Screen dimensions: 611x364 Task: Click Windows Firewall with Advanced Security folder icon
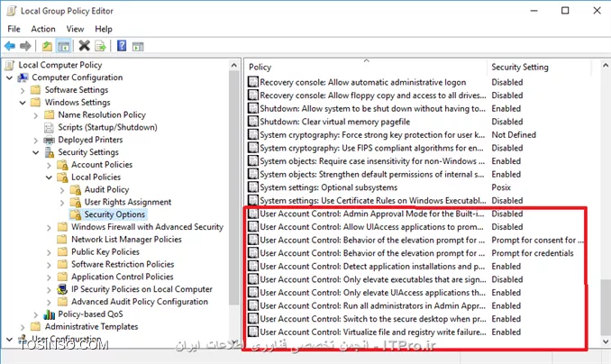pyautogui.click(x=62, y=227)
